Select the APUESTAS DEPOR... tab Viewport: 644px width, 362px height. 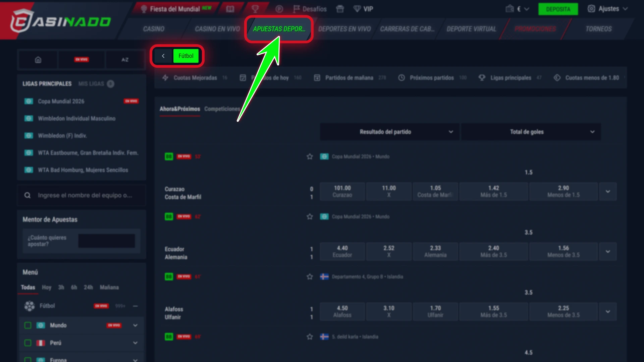point(279,29)
